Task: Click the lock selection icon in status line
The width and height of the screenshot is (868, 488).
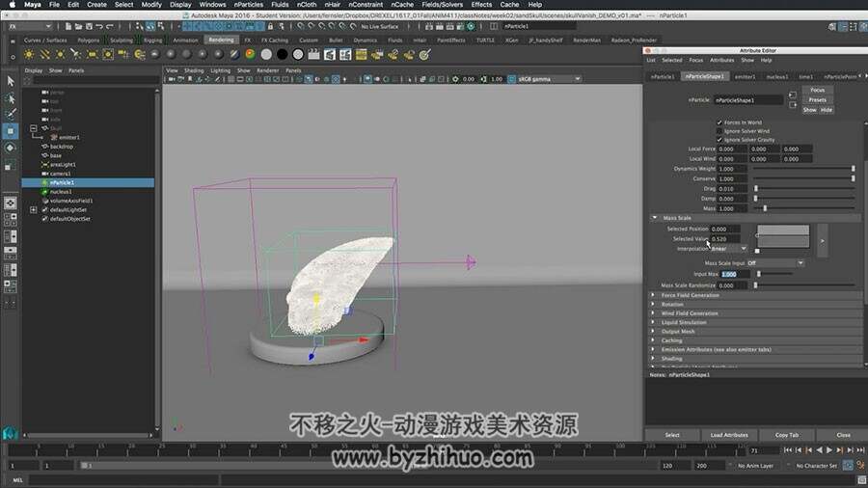Action: (x=270, y=26)
